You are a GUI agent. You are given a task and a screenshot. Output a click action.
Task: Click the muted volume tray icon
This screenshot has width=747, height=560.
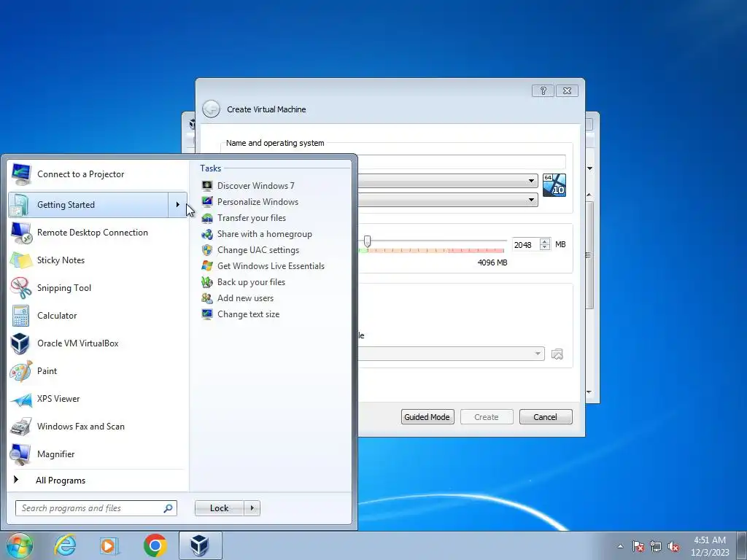(x=673, y=546)
